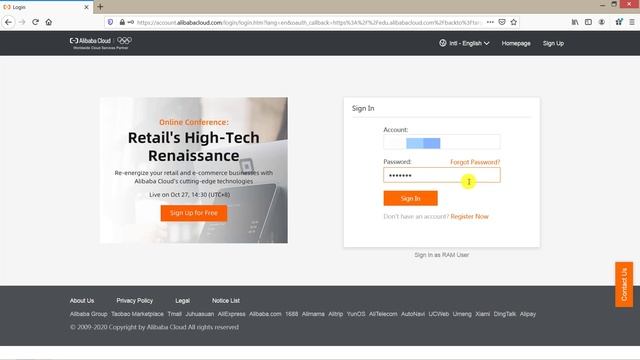Click the extension icon beside the menu
640x360 pixels.
pyautogui.click(x=619, y=22)
